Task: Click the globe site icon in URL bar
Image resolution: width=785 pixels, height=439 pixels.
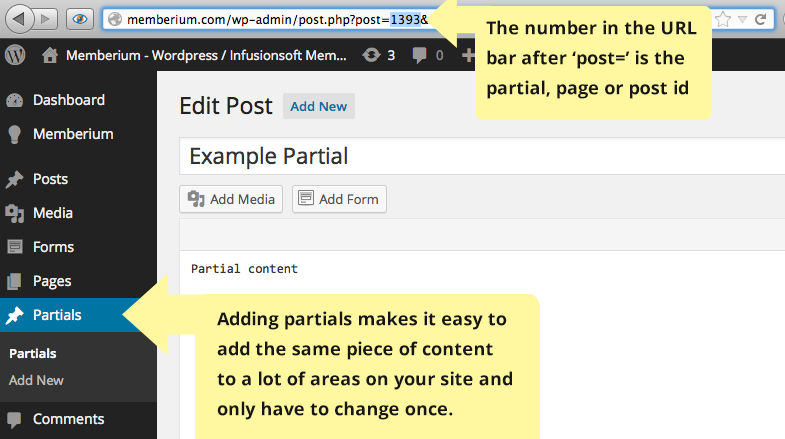Action: tap(115, 19)
